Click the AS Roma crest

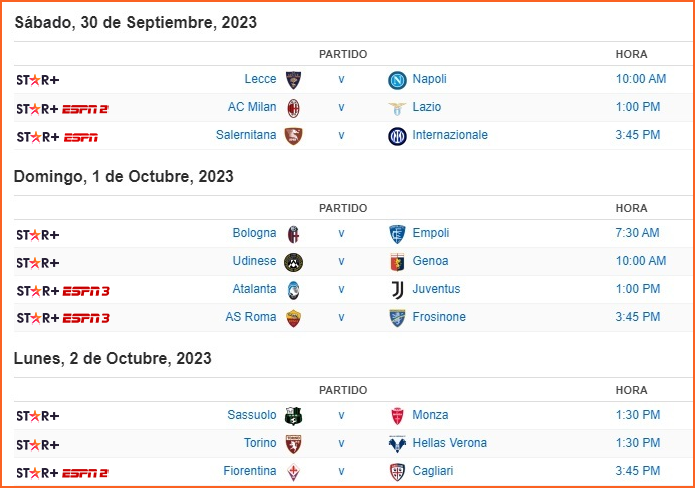tap(293, 318)
